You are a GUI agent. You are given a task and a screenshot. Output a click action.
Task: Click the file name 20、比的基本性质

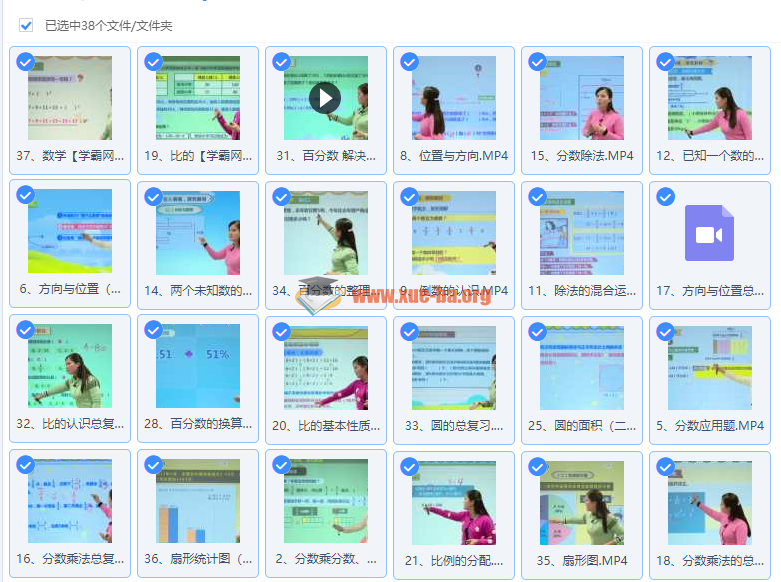click(326, 425)
